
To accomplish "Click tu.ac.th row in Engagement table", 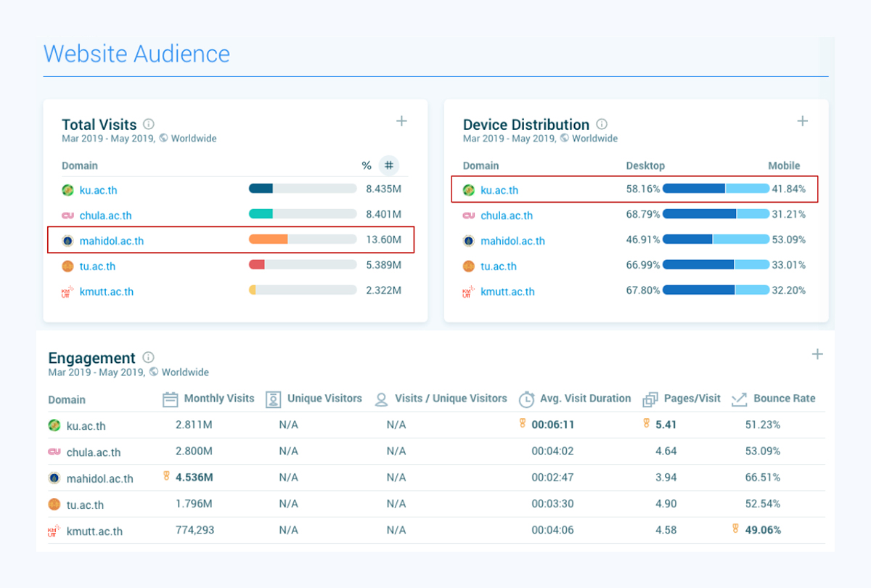I will tap(85, 505).
